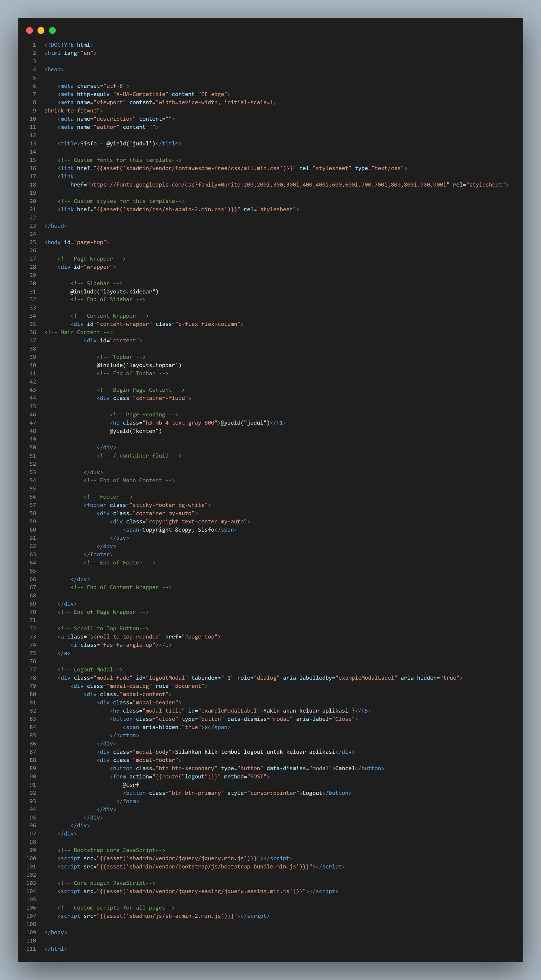Click the X-UA-Compatible meta line
The height and width of the screenshot is (980, 541).
click(144, 94)
